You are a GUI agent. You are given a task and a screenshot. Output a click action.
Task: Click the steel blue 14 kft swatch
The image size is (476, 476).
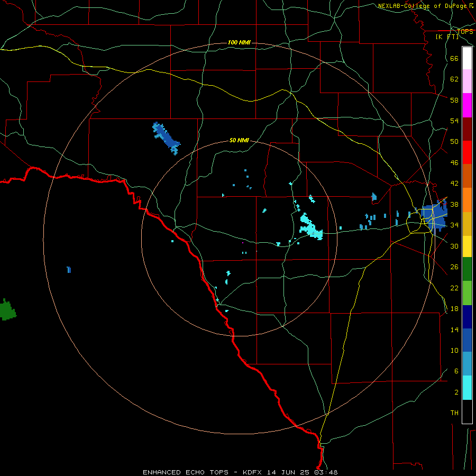467,364
